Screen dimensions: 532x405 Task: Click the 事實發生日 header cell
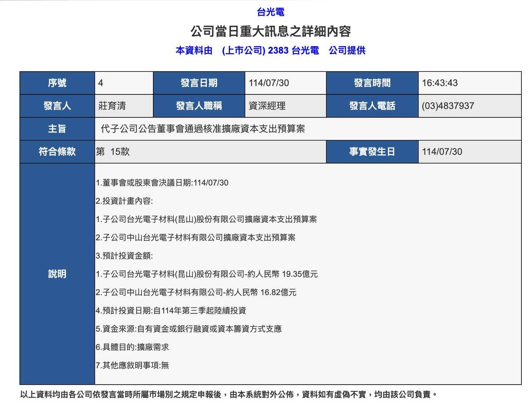(x=372, y=152)
